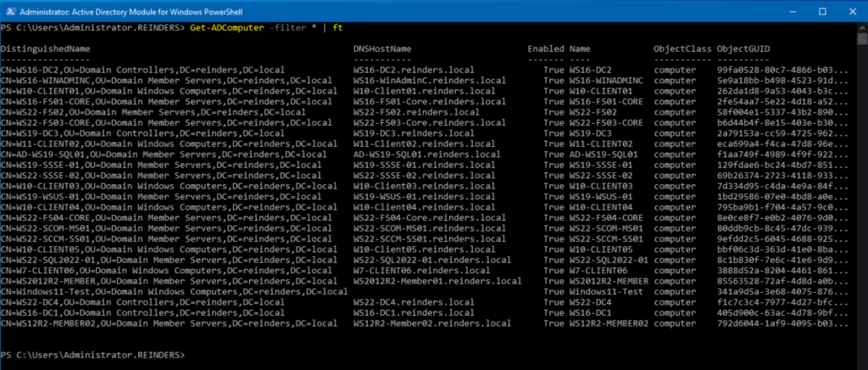This screenshot has height=370, width=868.
Task: Click the bottom empty PowerShell prompt line
Action: pos(93,354)
